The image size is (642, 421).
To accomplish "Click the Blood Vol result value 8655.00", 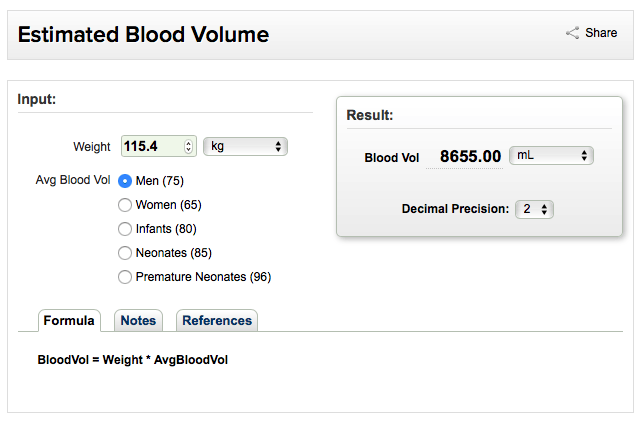I will 470,156.
